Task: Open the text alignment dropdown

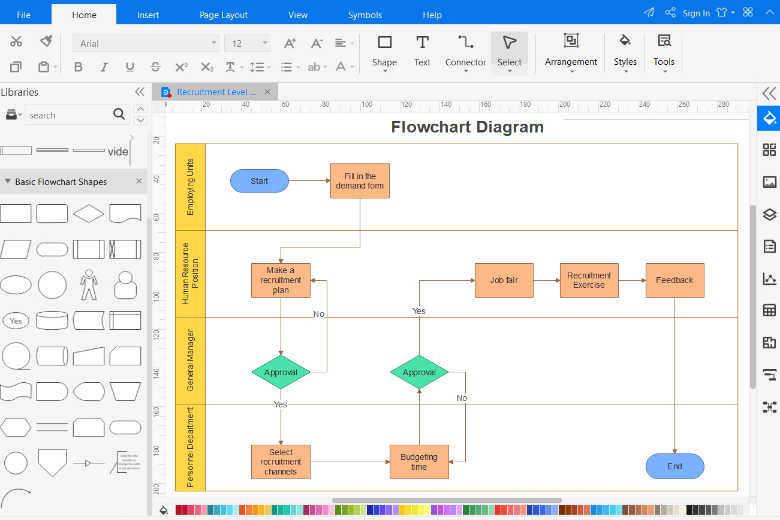Action: point(344,43)
